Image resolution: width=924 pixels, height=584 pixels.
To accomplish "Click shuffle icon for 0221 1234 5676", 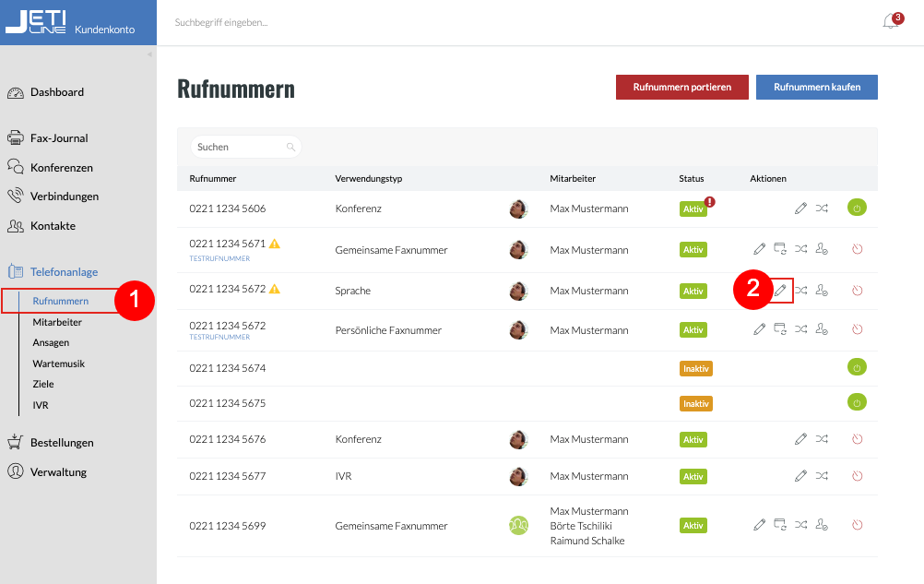I will point(822,439).
